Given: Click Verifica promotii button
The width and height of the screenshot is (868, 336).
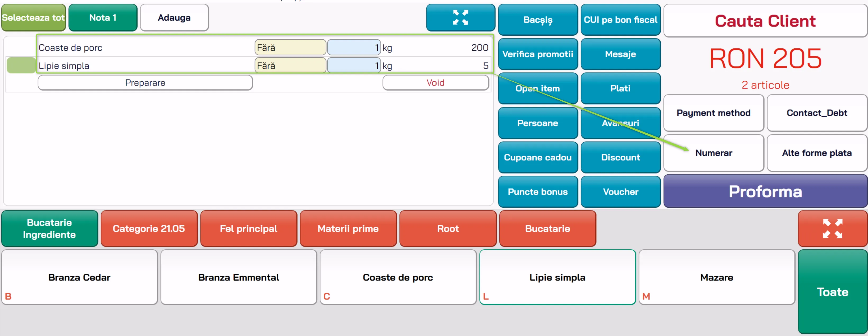Looking at the screenshot, I should point(538,54).
